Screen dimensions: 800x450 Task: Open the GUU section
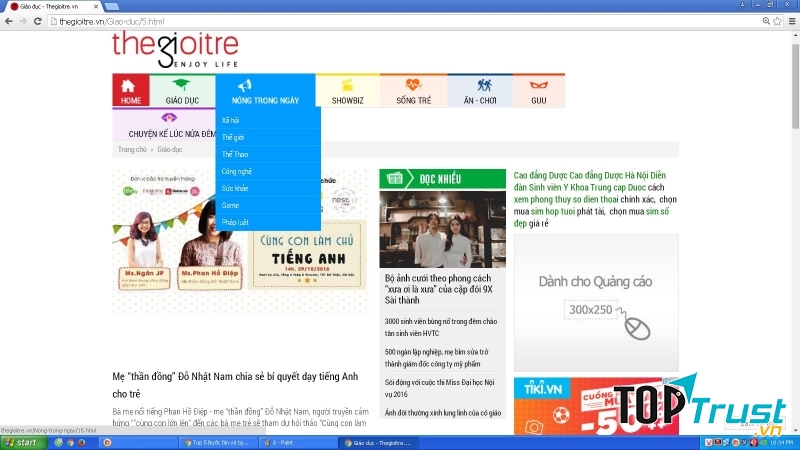[x=539, y=91]
